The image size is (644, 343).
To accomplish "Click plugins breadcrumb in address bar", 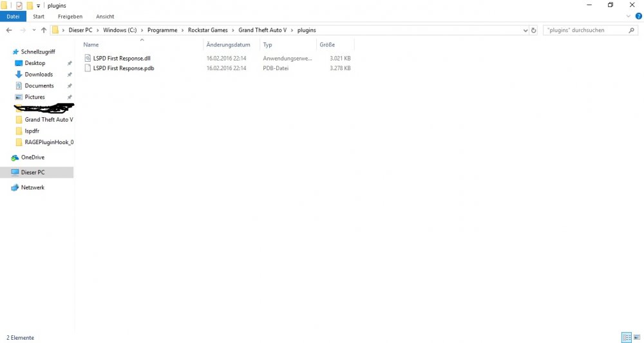I will [307, 30].
